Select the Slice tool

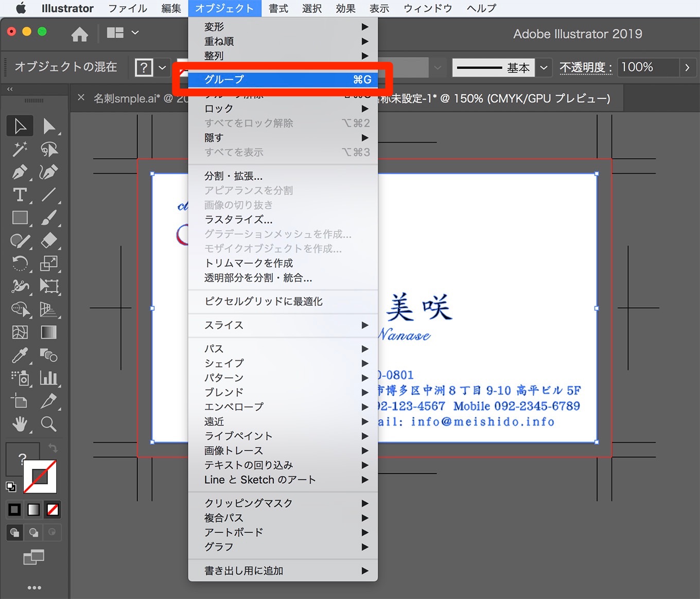point(49,401)
